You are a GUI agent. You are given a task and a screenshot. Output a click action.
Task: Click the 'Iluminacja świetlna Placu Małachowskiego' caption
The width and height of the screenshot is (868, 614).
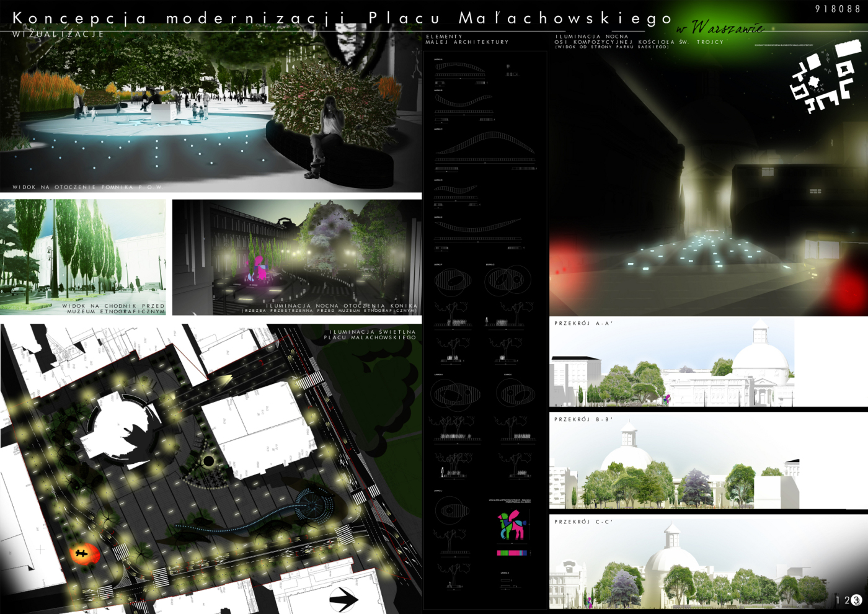[372, 334]
